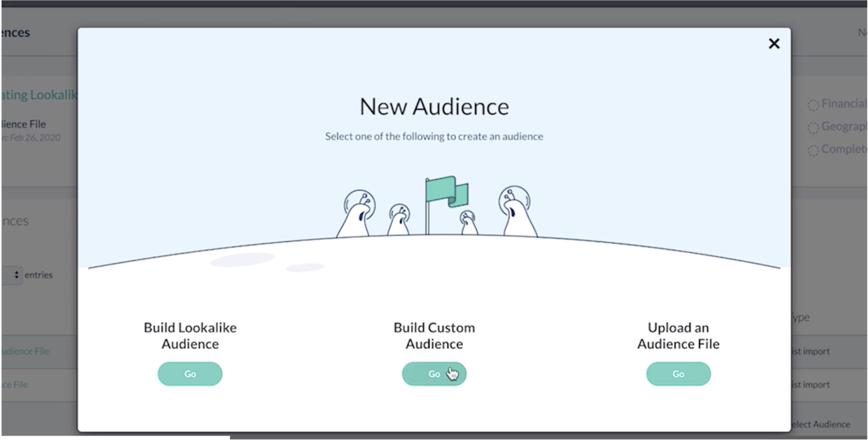The height and width of the screenshot is (440, 868).
Task: Open Audience File link in first table row
Action: pyautogui.click(x=25, y=351)
